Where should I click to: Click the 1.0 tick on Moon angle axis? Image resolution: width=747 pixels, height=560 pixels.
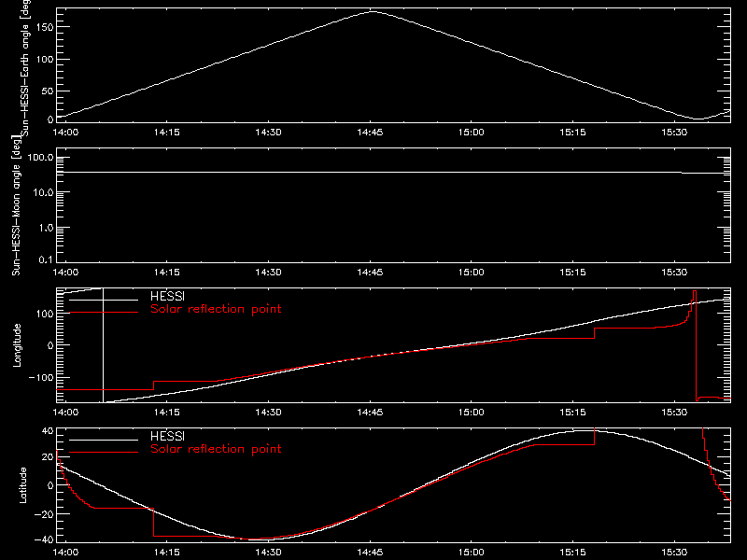pos(46,228)
